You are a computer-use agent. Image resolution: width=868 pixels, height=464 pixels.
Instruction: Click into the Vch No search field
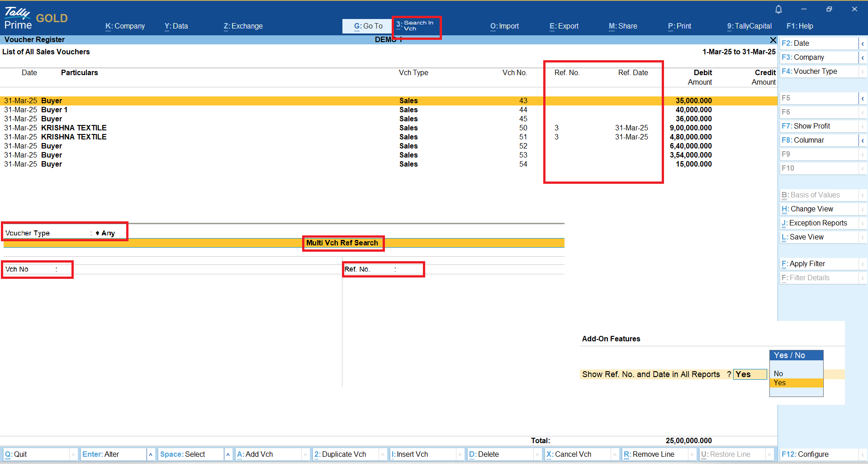(63, 269)
